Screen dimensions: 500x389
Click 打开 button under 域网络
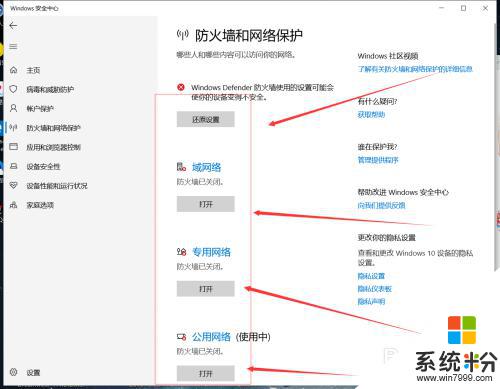(206, 204)
